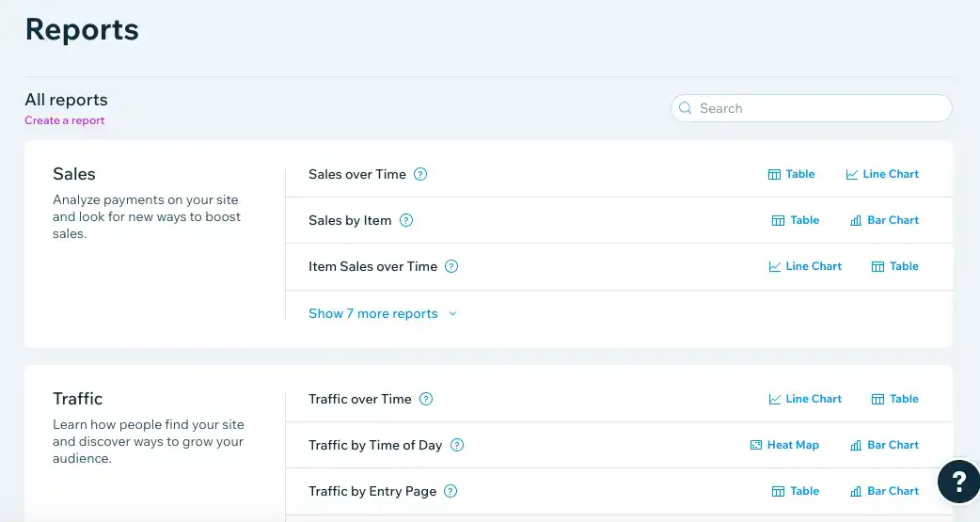Click the help icon beside Traffic by Time of Day

pyautogui.click(x=457, y=445)
